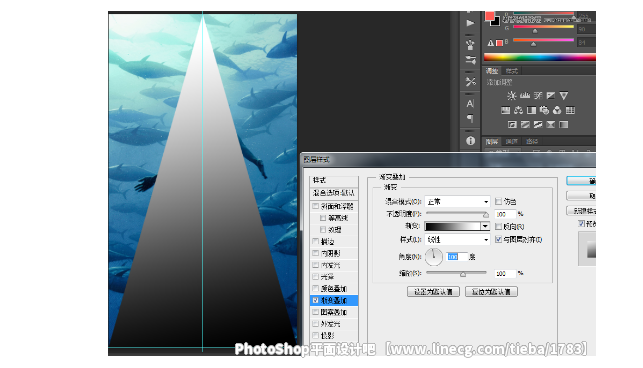Viewport: 643px width, 368px height.
Task: Confirm with the 确定 (OK) button
Action: (581, 181)
